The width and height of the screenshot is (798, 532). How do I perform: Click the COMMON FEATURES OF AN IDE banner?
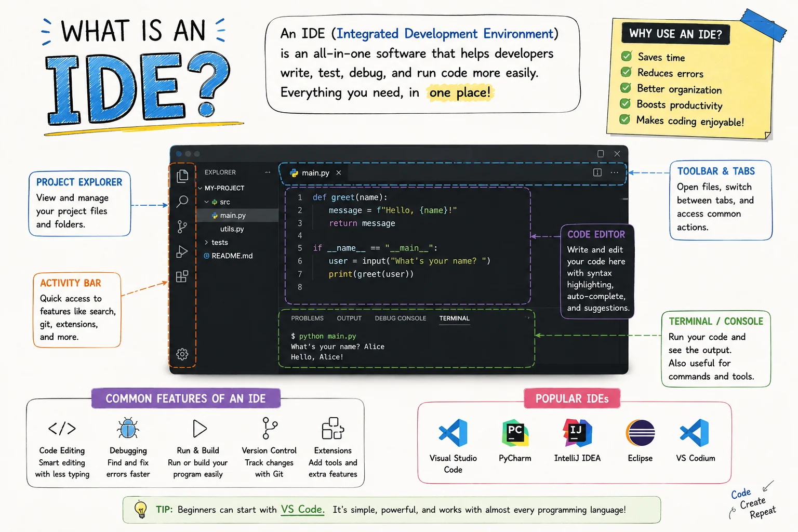tap(185, 398)
